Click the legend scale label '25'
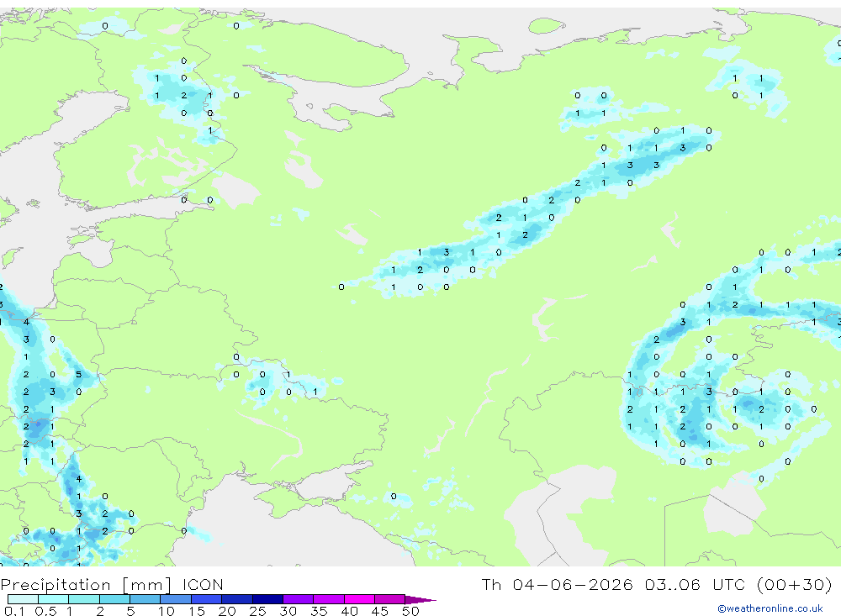841x616 pixels. pos(257,611)
